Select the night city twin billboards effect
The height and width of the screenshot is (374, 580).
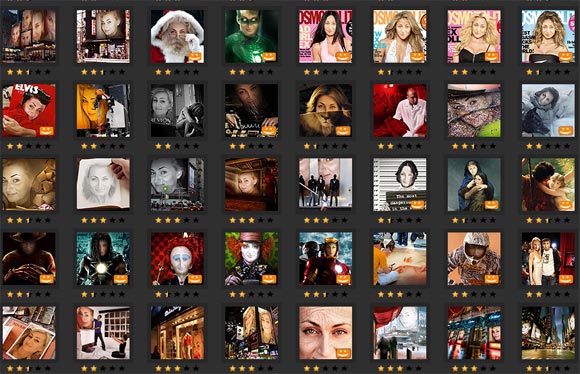coord(252,332)
